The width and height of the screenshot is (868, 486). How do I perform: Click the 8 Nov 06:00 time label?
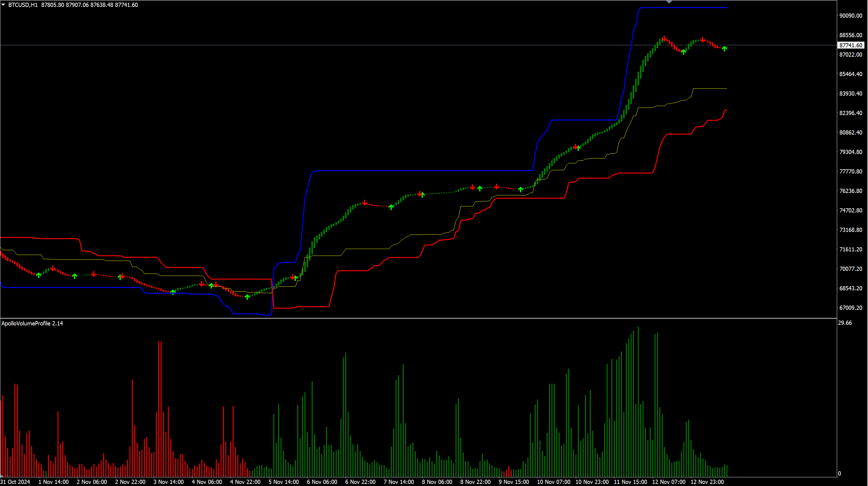(x=437, y=482)
